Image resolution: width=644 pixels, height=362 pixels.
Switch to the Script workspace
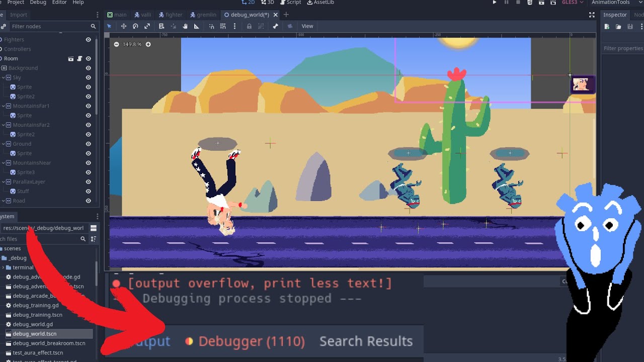290,3
